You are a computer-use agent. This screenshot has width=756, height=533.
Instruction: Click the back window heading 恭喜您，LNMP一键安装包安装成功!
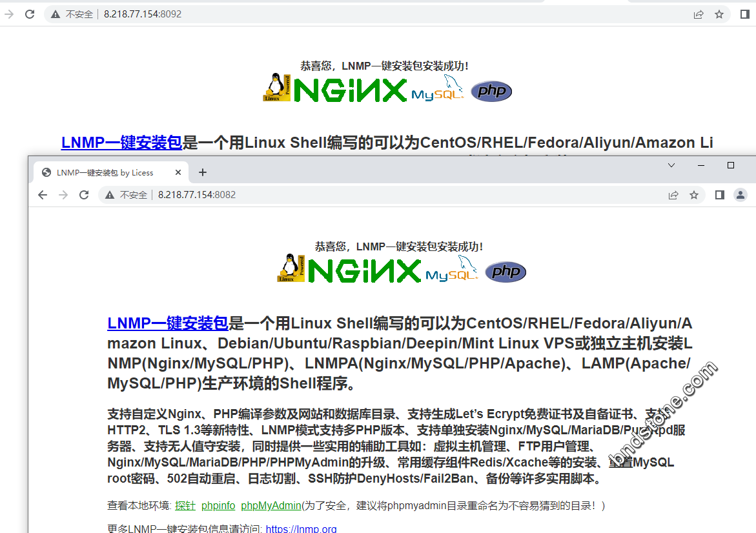pyautogui.click(x=384, y=66)
